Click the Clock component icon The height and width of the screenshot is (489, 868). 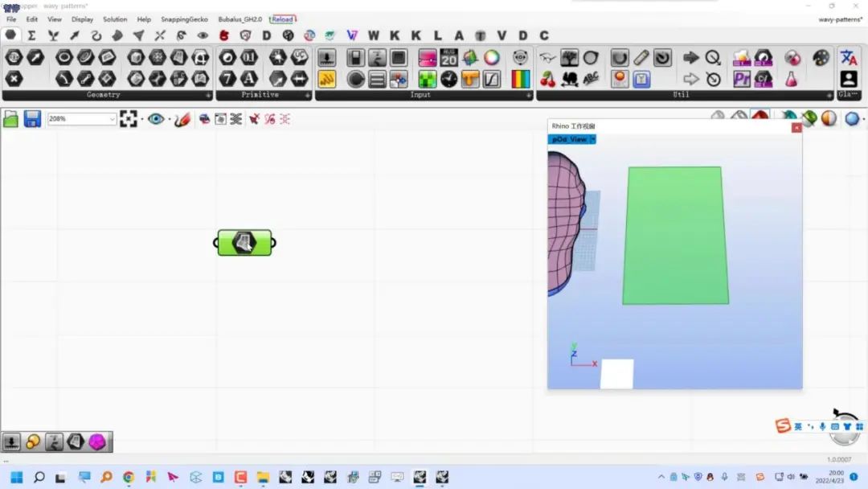[x=449, y=79]
